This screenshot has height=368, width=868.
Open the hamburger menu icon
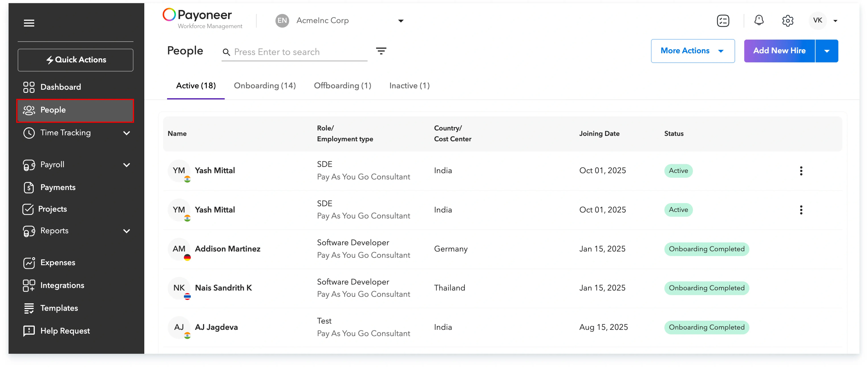click(29, 23)
